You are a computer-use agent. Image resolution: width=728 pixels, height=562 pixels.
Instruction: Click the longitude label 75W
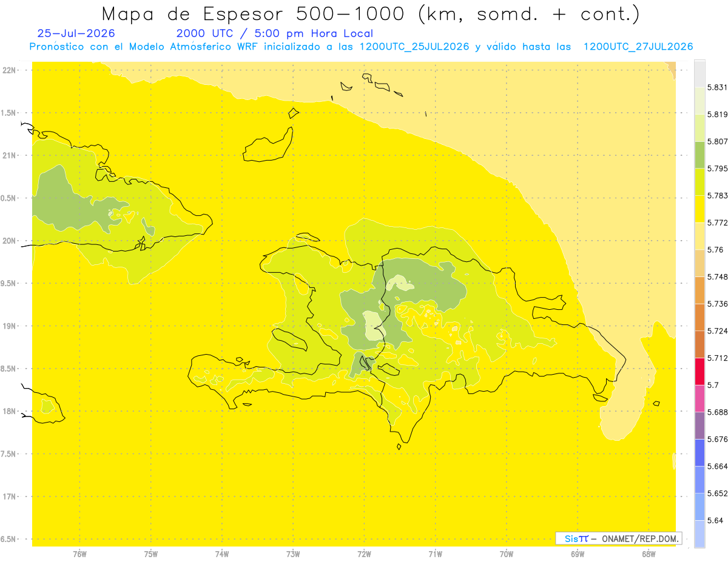tap(150, 554)
